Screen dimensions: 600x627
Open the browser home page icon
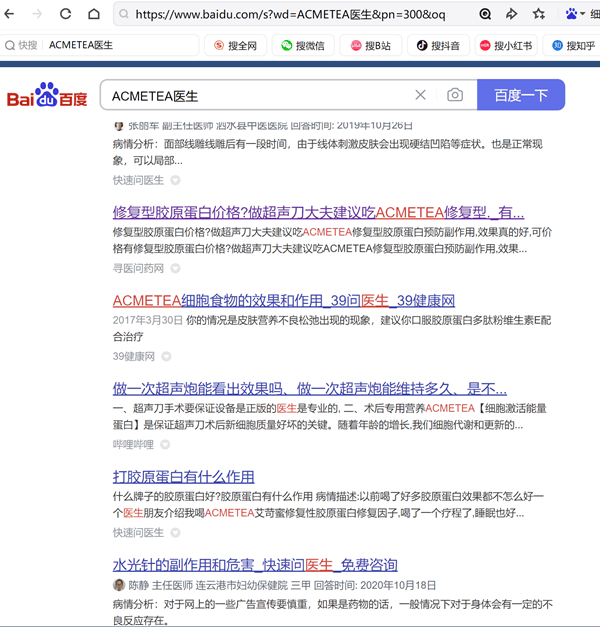point(94,14)
